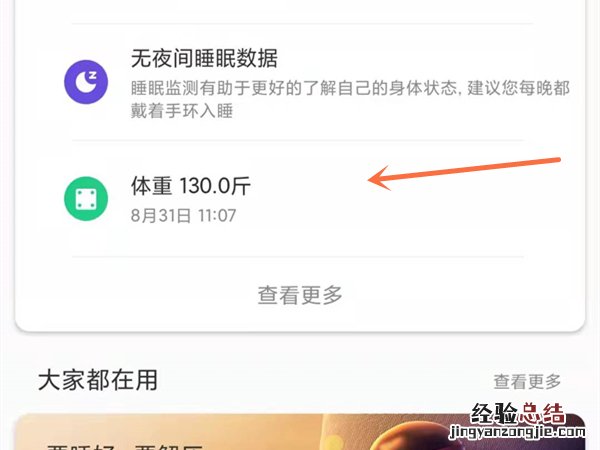Tap the sleep monitoring description text

coord(350,99)
